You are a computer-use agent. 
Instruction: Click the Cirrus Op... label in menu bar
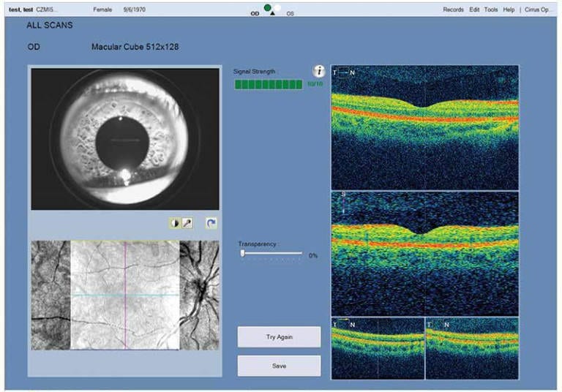(x=537, y=10)
